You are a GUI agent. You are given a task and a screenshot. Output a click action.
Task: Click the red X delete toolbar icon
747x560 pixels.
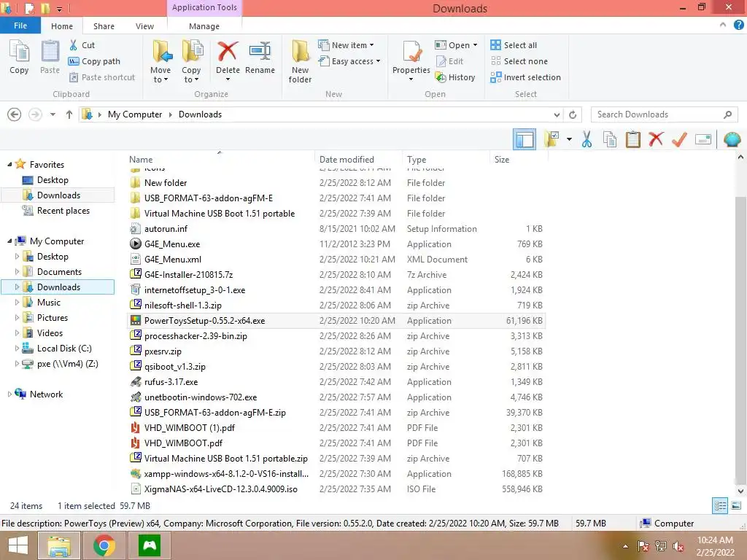[x=656, y=139]
